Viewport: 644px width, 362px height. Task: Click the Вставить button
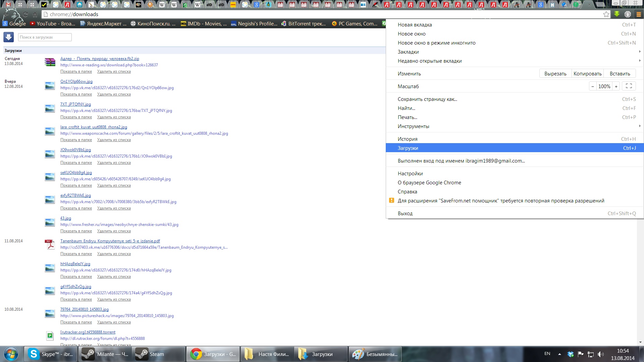point(620,74)
